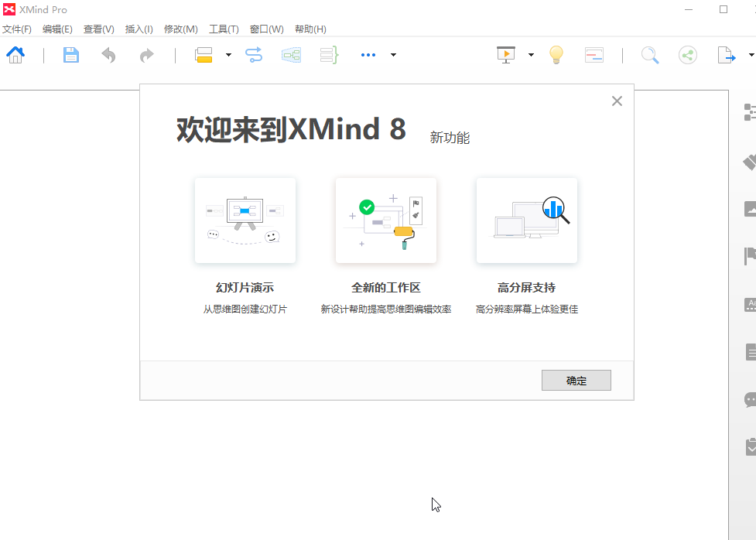Expand the three-dots more options dropdown arrow
The height and width of the screenshot is (540, 756).
393,55
